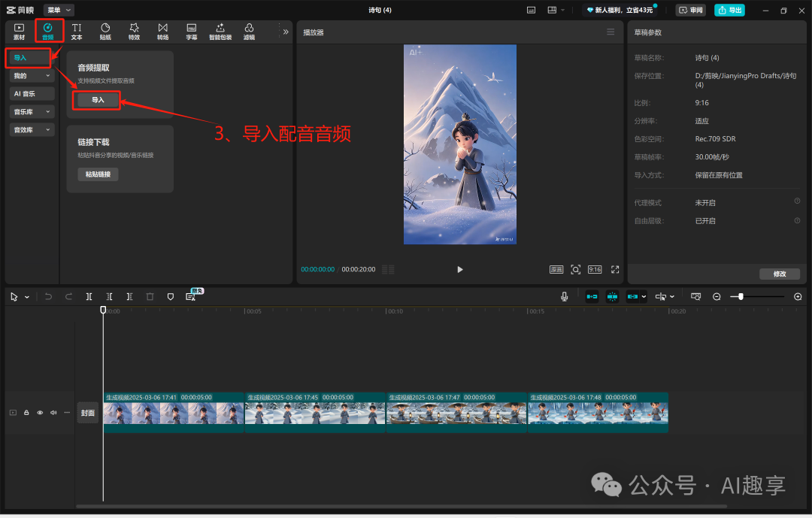
Task: Click the 原画 original quality icon
Action: tap(556, 269)
